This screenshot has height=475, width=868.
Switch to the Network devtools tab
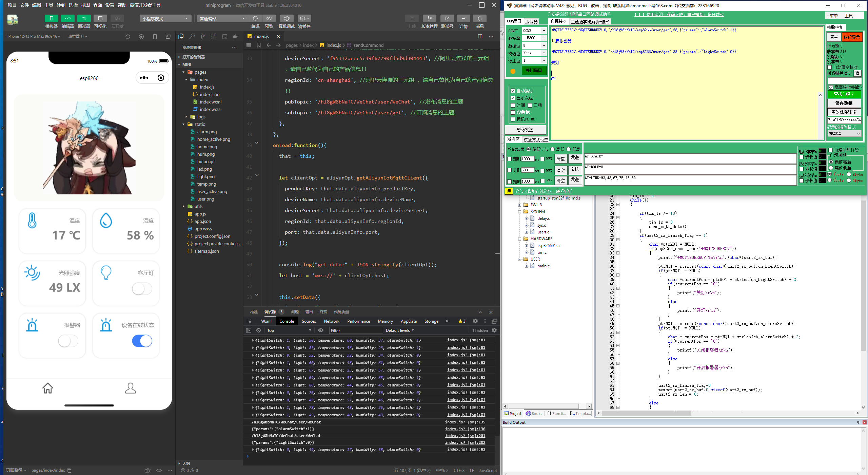331,321
